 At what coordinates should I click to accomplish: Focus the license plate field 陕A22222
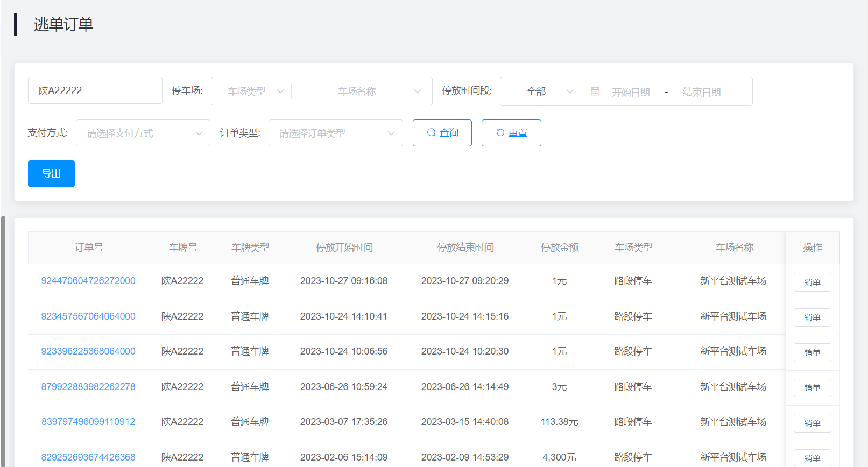click(x=95, y=90)
